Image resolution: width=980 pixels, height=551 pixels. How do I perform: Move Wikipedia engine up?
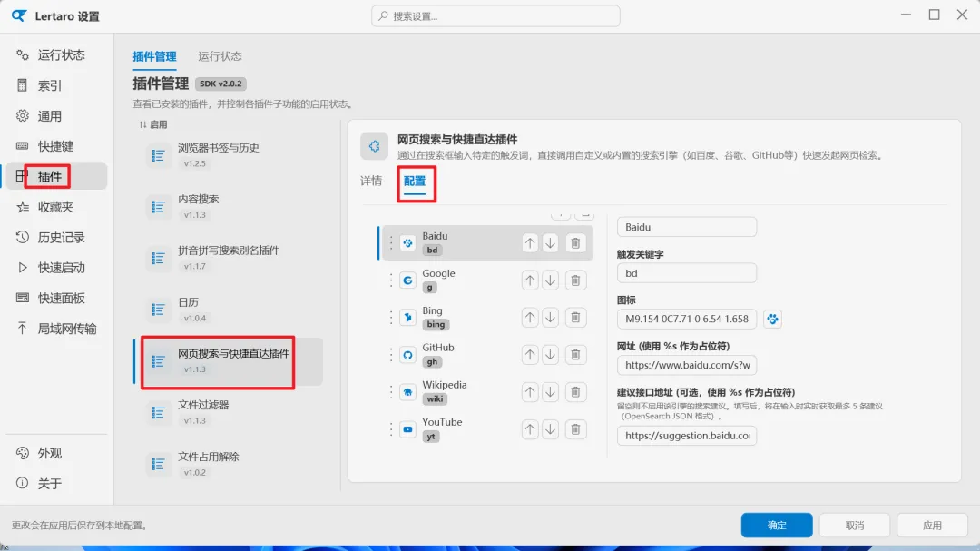[530, 392]
